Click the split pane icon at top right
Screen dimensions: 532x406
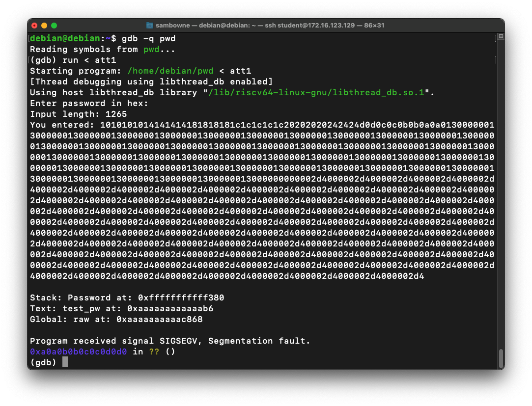pos(501,36)
